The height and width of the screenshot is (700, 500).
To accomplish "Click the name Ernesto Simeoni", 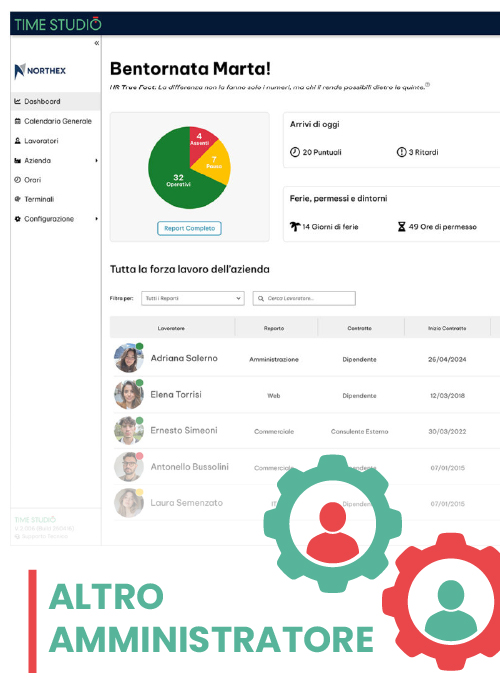I will (184, 430).
